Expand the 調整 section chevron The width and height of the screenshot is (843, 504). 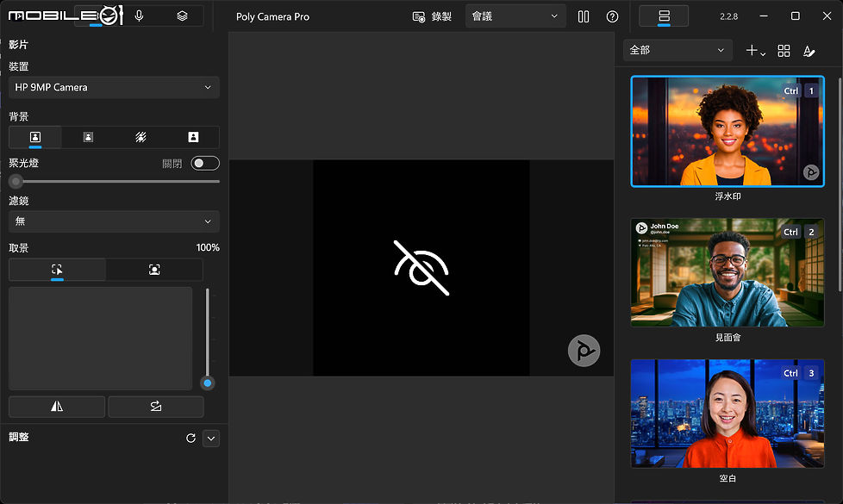click(x=211, y=438)
